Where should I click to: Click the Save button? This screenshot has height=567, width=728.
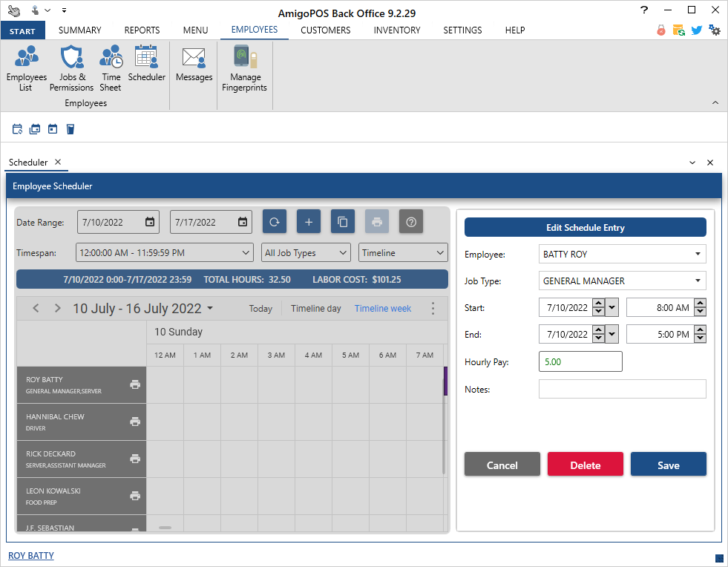668,465
